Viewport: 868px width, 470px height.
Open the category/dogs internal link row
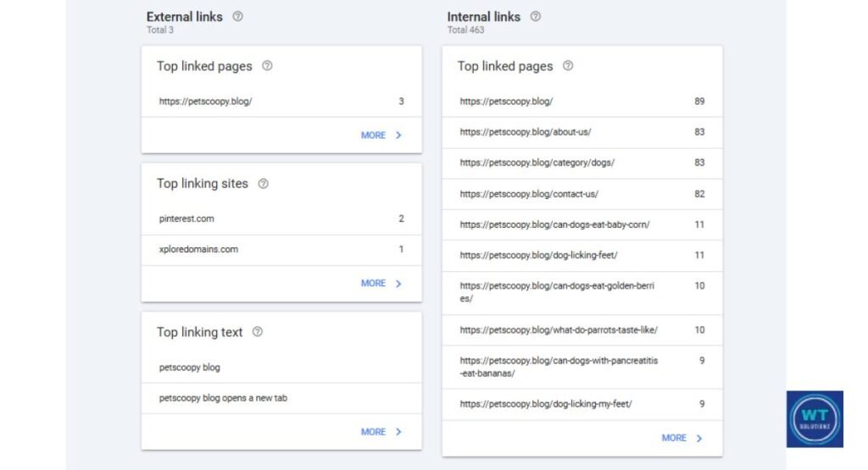click(582, 163)
